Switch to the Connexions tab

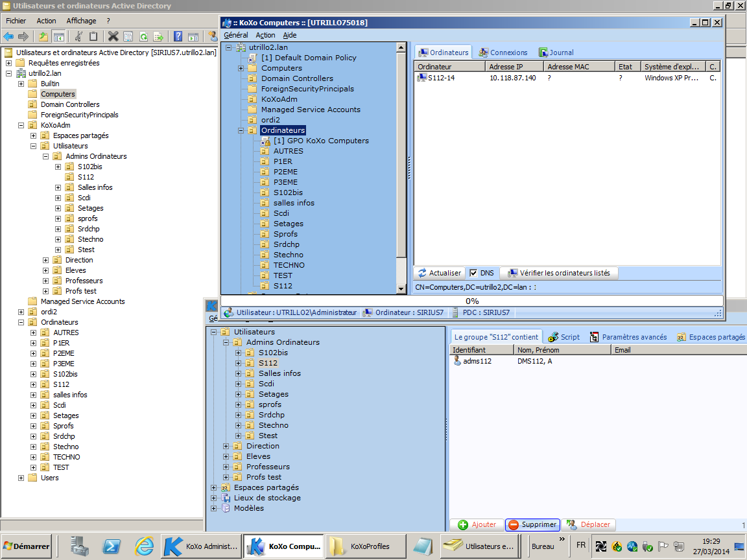(503, 52)
